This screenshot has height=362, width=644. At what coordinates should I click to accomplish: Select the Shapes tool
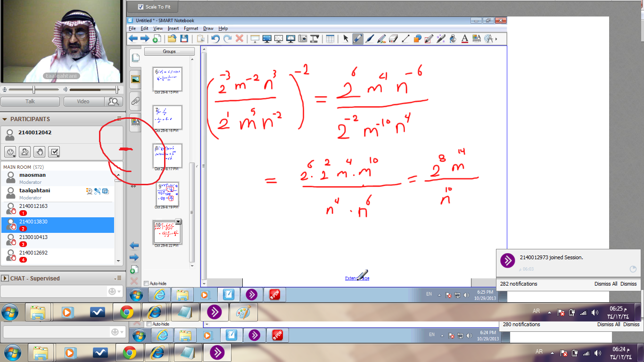point(417,39)
